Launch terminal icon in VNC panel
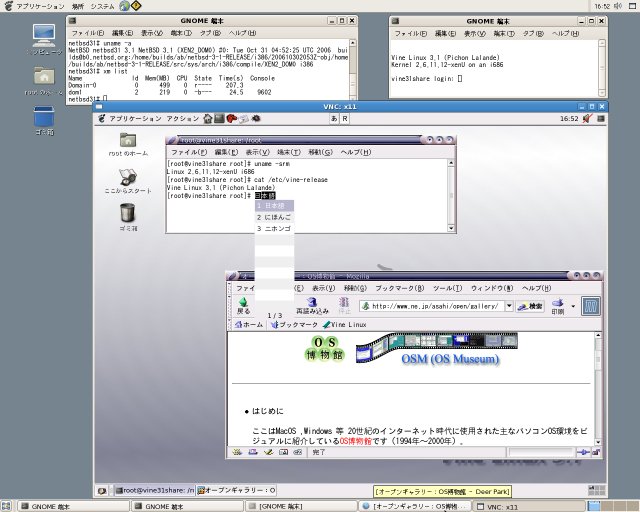 coord(220,118)
